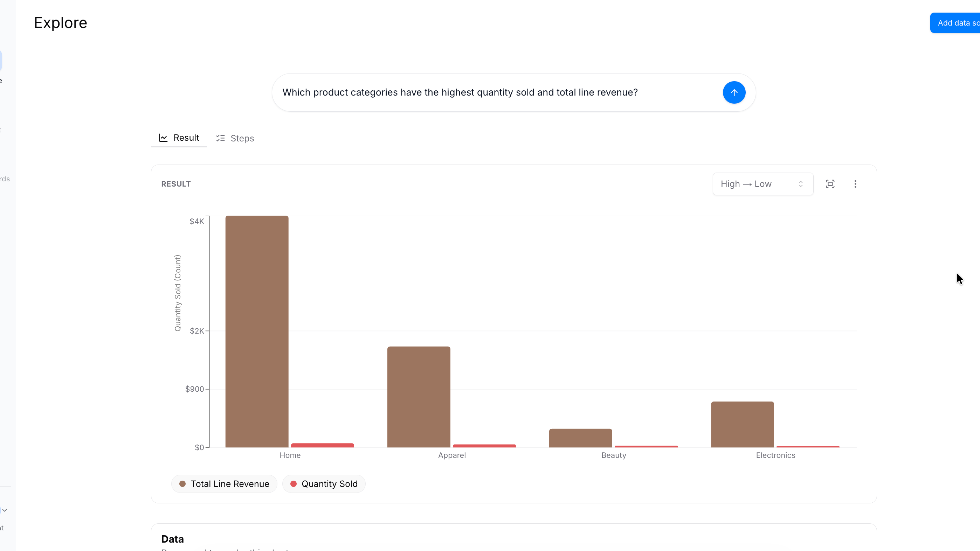
Task: Expand the result chart to fullscreen
Action: [x=830, y=184]
